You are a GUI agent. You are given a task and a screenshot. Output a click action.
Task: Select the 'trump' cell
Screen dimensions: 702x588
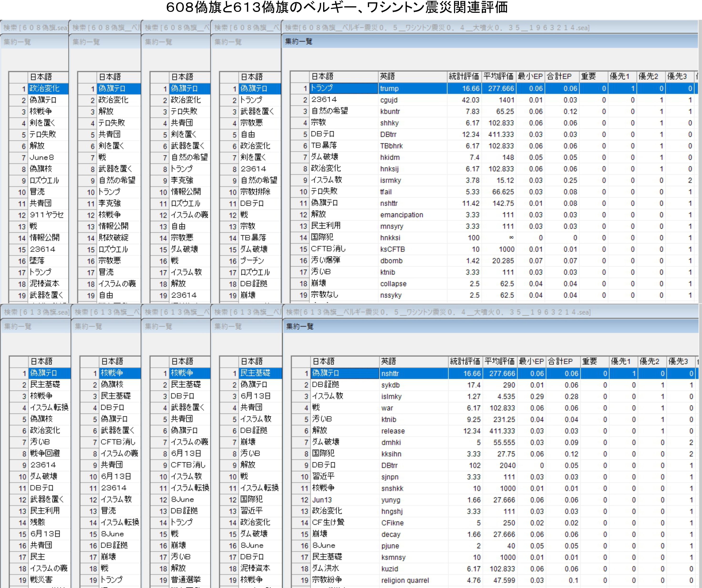tap(413, 88)
